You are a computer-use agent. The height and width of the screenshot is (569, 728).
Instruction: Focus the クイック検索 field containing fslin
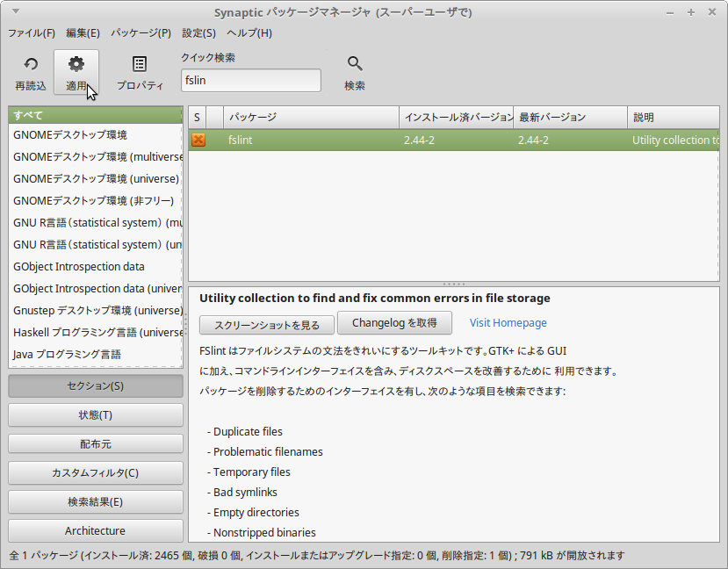[x=250, y=80]
